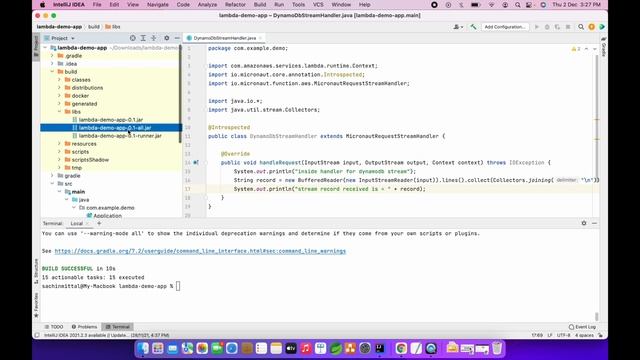Viewport: 640px width, 360px height.
Task: Click the Stop square icon in the toolbar
Action: pos(568,27)
